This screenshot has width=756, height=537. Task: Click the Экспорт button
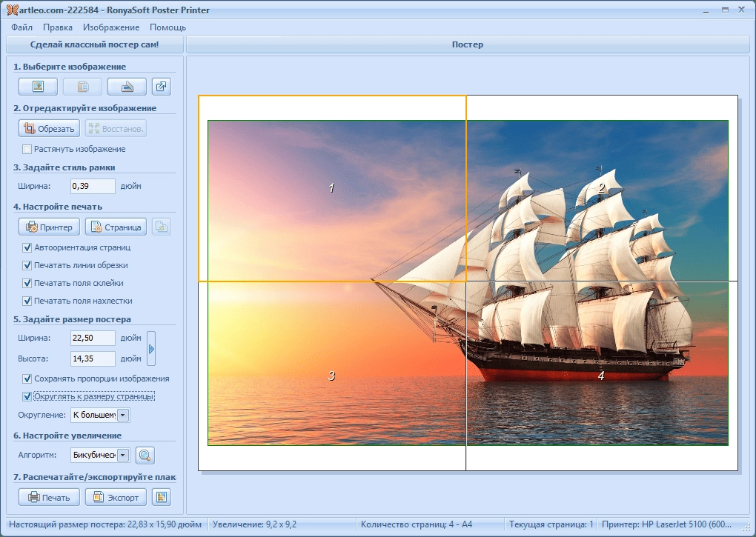[116, 498]
